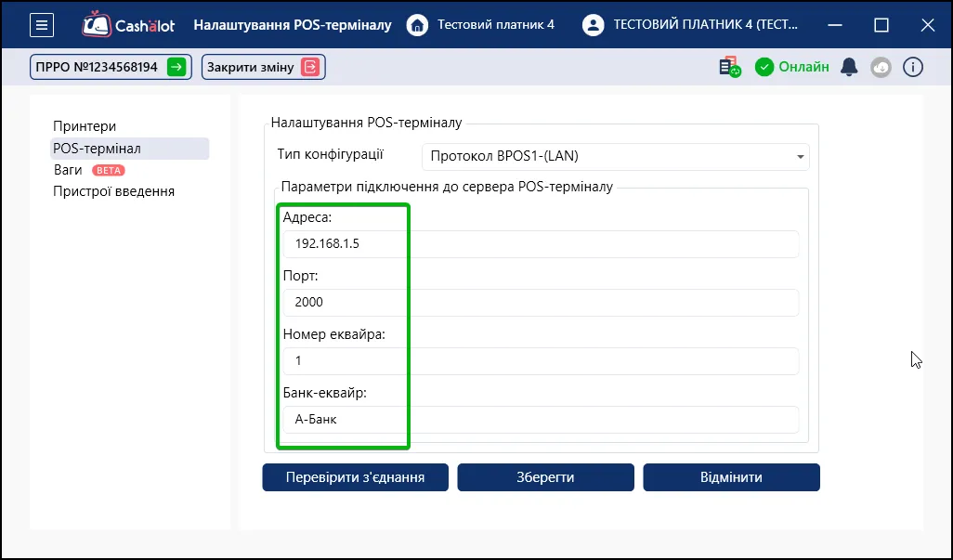Click the ТЕСТОВИЙ ПЛАТНИК 4 user name

[x=706, y=25]
